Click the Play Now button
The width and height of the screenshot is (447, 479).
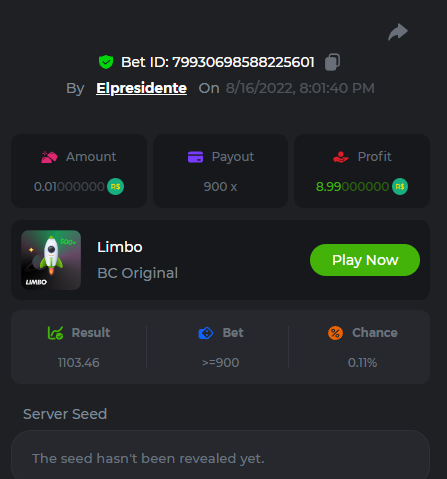coord(365,260)
